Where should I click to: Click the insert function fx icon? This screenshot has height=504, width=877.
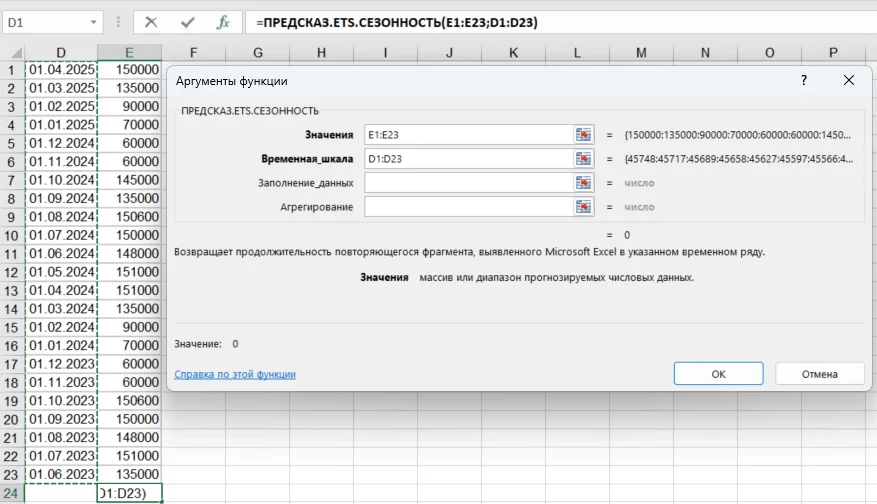[224, 22]
